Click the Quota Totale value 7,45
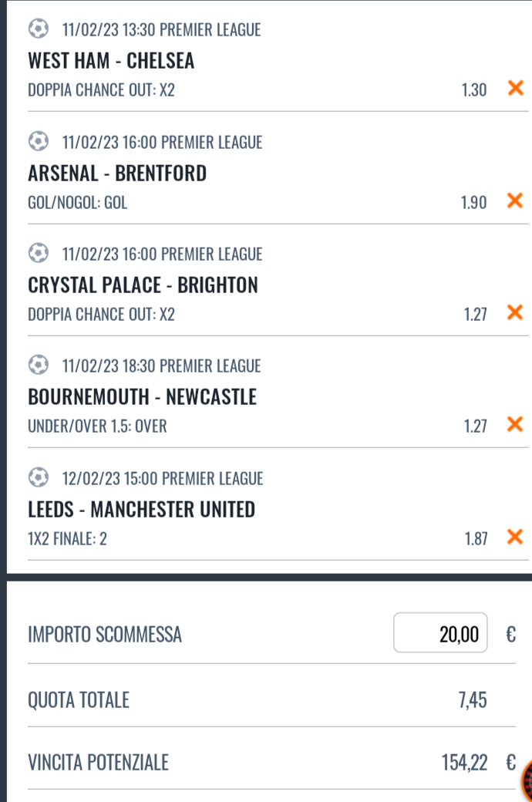Image resolution: width=532 pixels, height=802 pixels. click(472, 700)
